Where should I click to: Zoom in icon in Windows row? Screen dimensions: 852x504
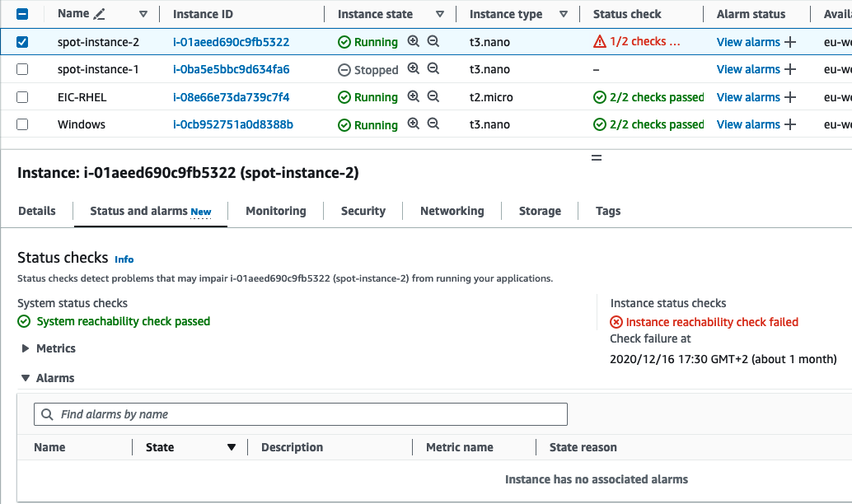coord(414,124)
